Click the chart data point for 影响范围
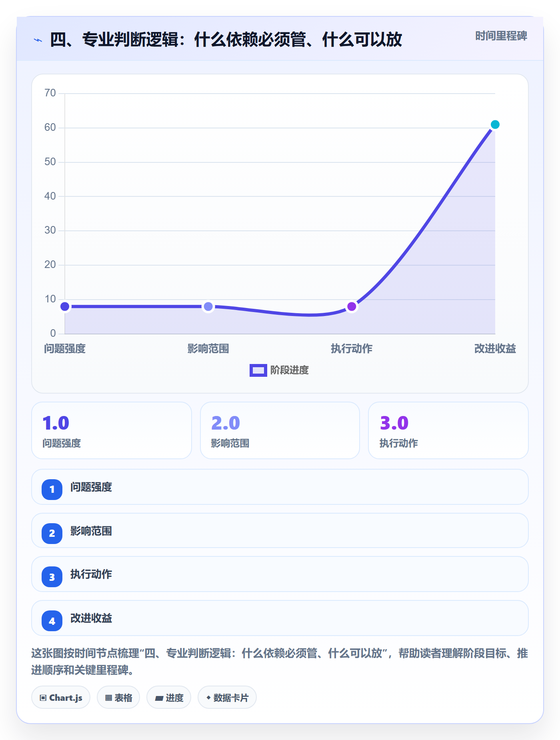Viewport: 560px width, 740px height. click(208, 307)
